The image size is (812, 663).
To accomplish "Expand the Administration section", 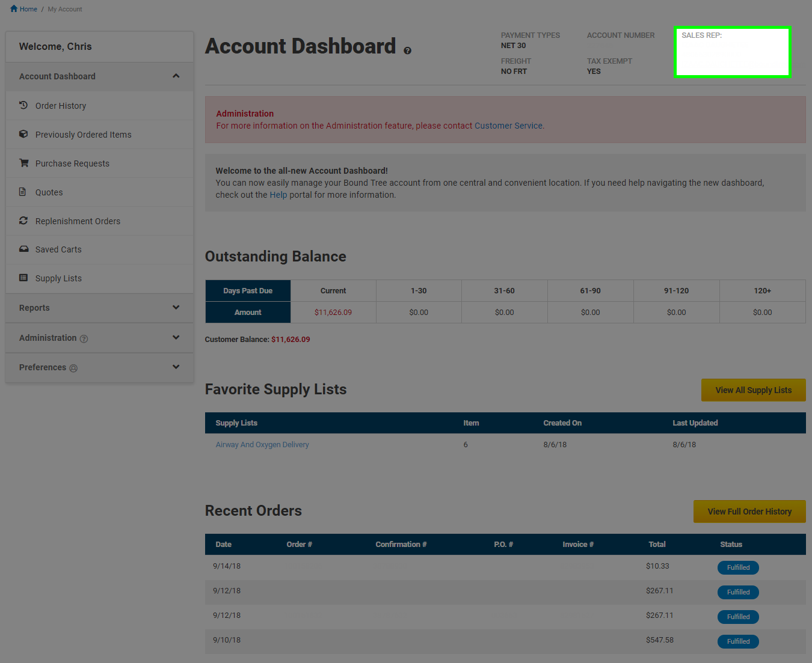I will [176, 337].
